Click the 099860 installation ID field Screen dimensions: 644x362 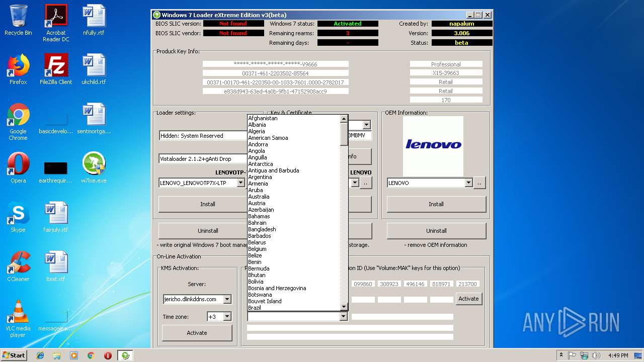(363, 284)
